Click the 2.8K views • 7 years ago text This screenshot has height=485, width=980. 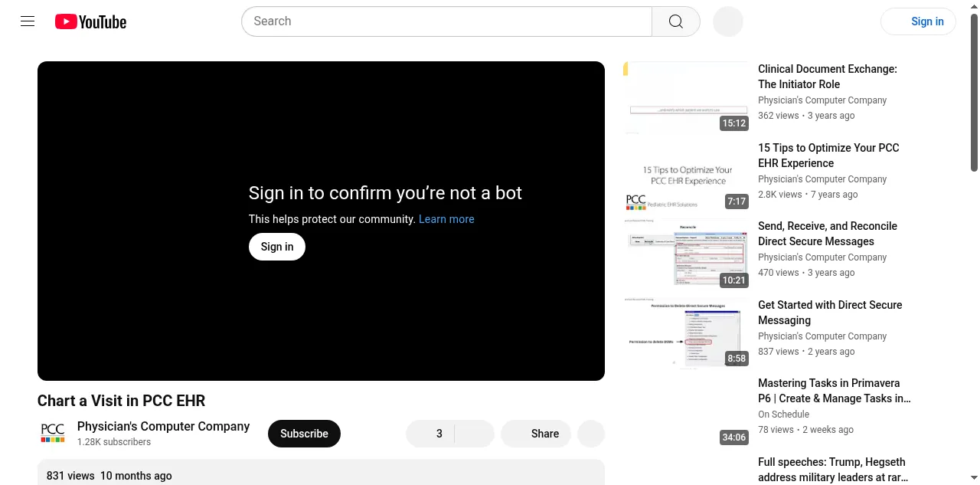808,195
